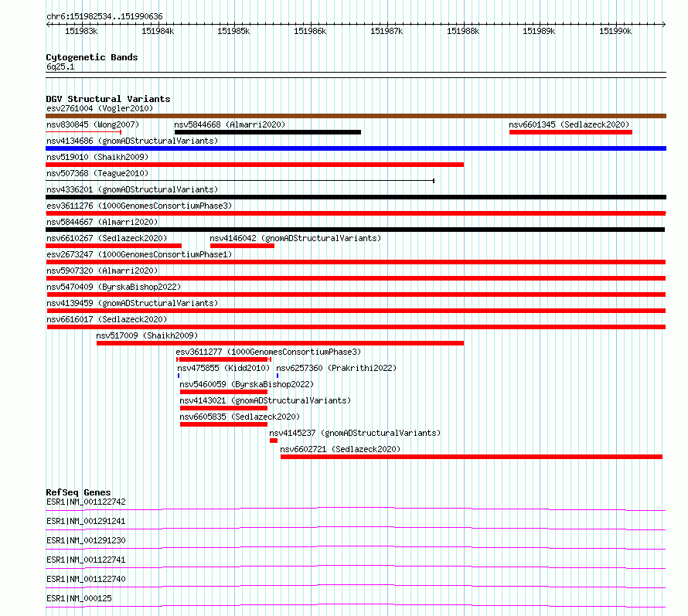Click the nsv475855 (Kidd2010) blue marker
This screenshot has width=688, height=616.
179,376
